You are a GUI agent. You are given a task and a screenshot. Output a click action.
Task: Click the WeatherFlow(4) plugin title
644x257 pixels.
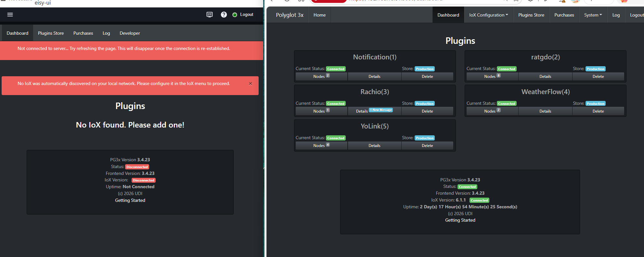click(x=546, y=92)
